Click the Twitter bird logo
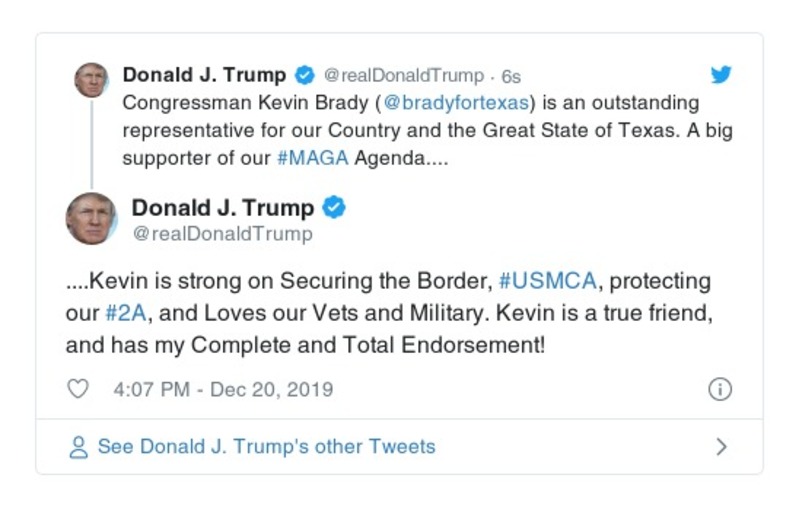The image size is (799, 513). [x=721, y=75]
